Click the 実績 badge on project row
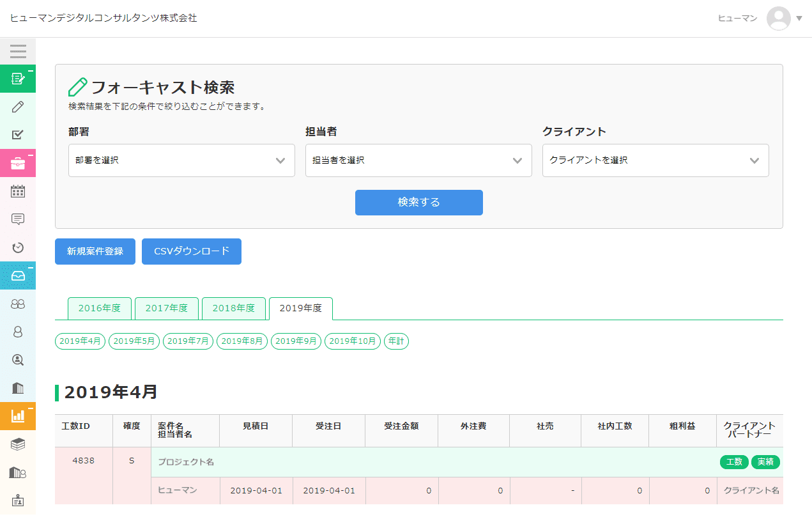812x519 pixels. point(765,461)
